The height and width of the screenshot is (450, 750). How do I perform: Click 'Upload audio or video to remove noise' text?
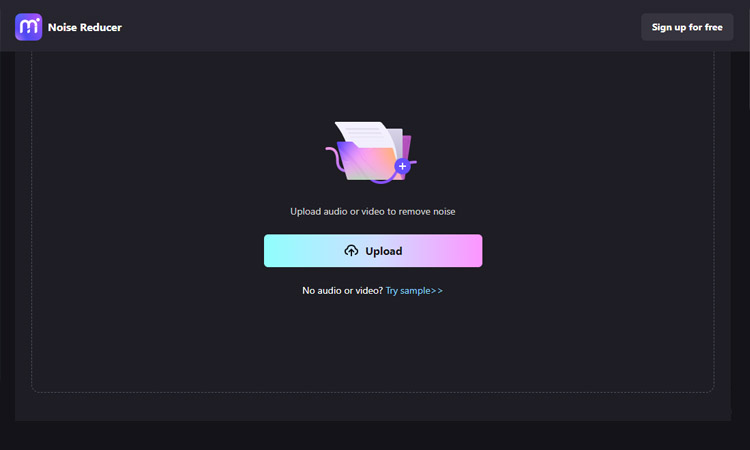coord(373,211)
